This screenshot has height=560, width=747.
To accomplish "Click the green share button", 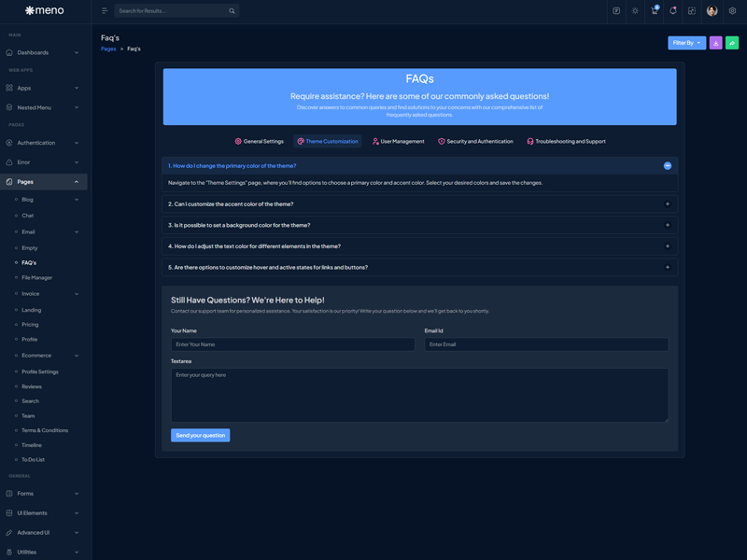I will 732,43.
